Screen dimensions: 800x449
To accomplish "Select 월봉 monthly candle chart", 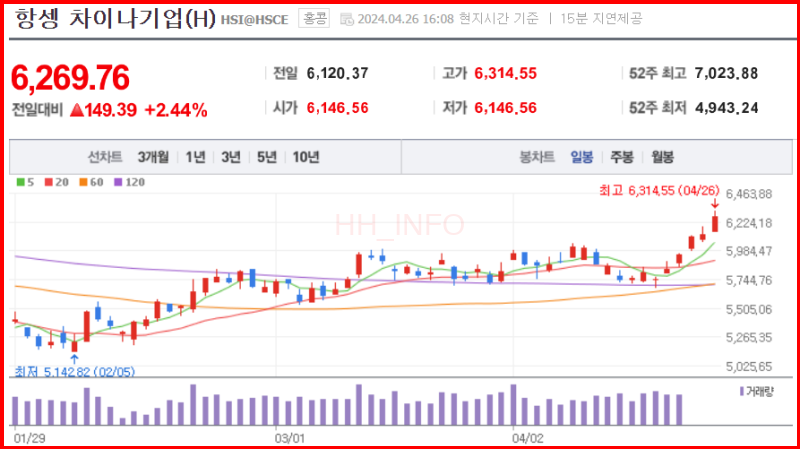I will coord(662,157).
